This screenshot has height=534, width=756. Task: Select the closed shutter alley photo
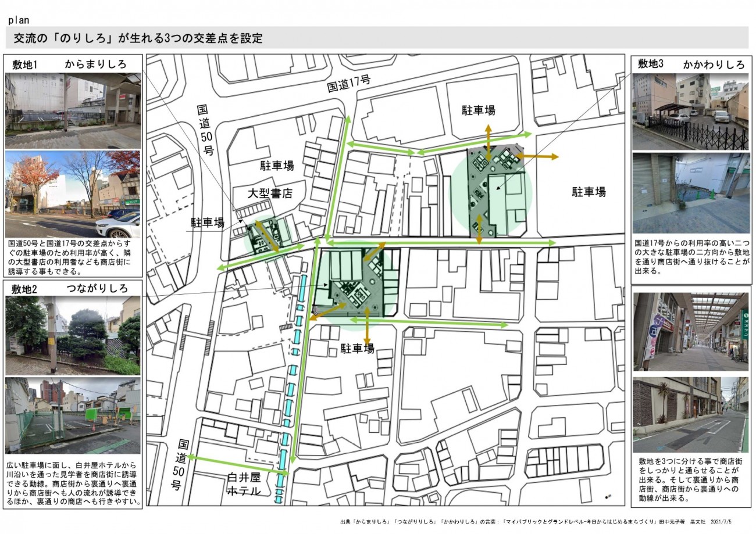click(x=690, y=193)
